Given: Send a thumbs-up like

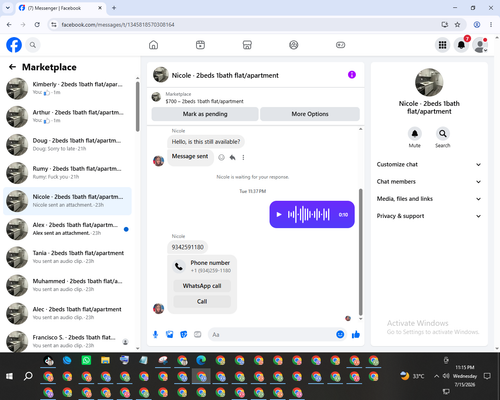Looking at the screenshot, I should tap(356, 334).
